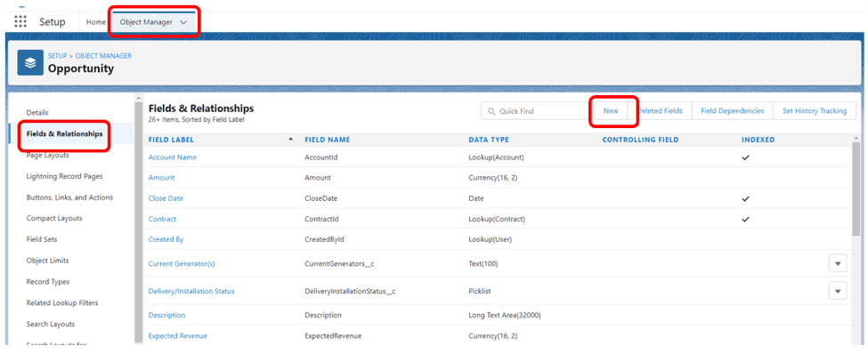868x354 pixels.
Task: Click the CloseDate field name cell
Action: [x=320, y=198]
